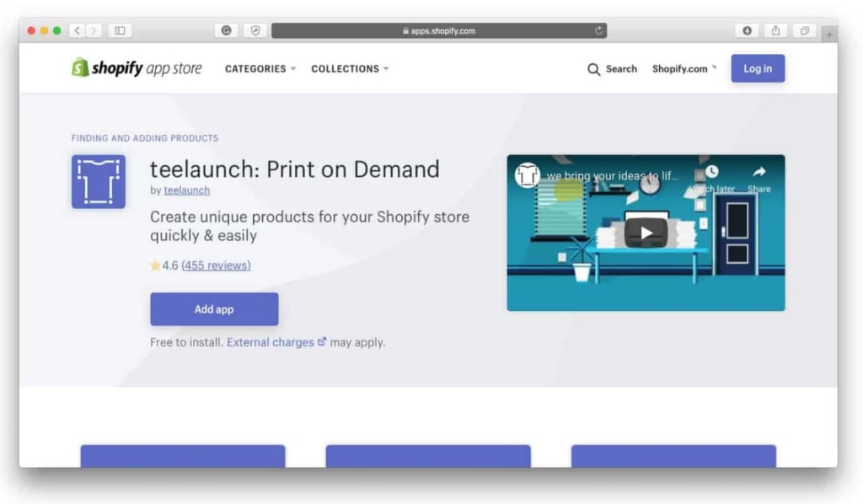Open a new tab with plus button

click(x=829, y=35)
